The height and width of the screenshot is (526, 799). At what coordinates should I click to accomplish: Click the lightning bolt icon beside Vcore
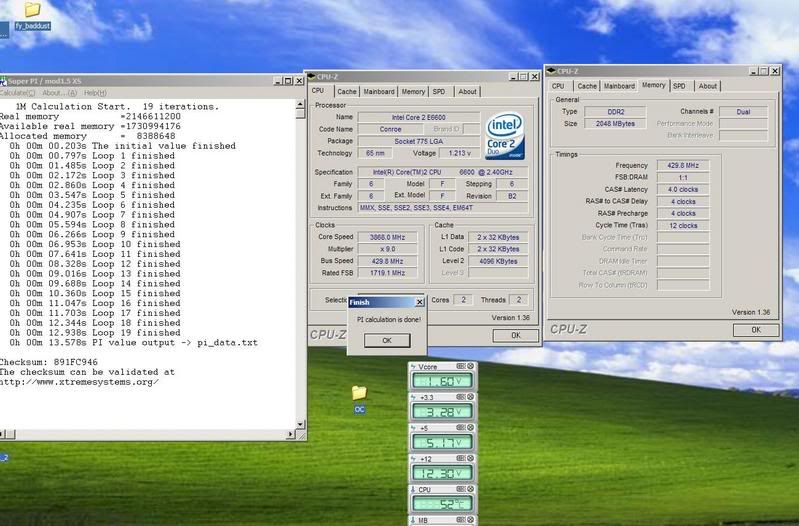(413, 366)
